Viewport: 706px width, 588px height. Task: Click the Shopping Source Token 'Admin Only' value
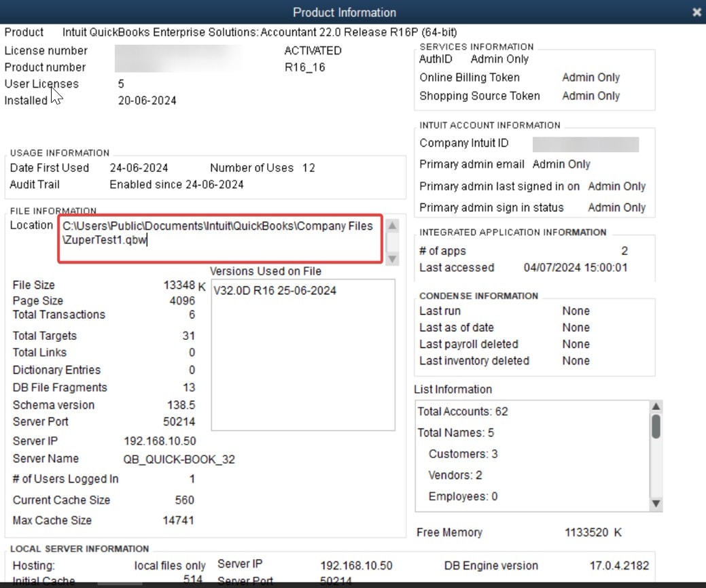pos(590,96)
